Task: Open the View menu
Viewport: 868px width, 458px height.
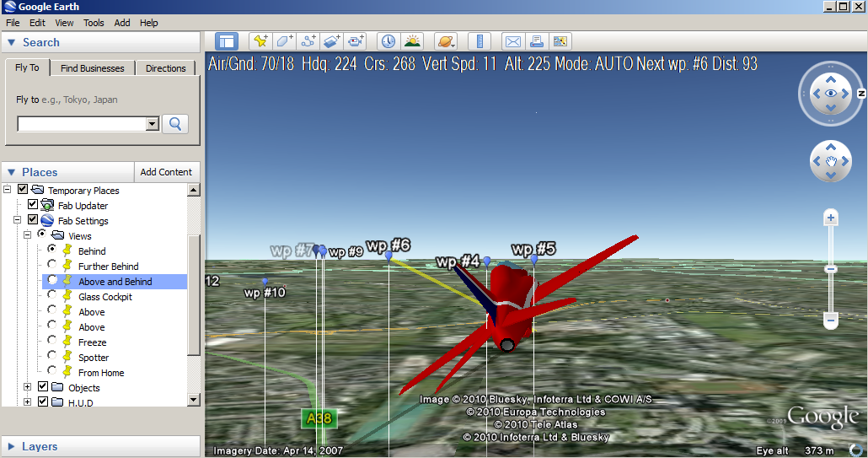Action: pos(64,23)
